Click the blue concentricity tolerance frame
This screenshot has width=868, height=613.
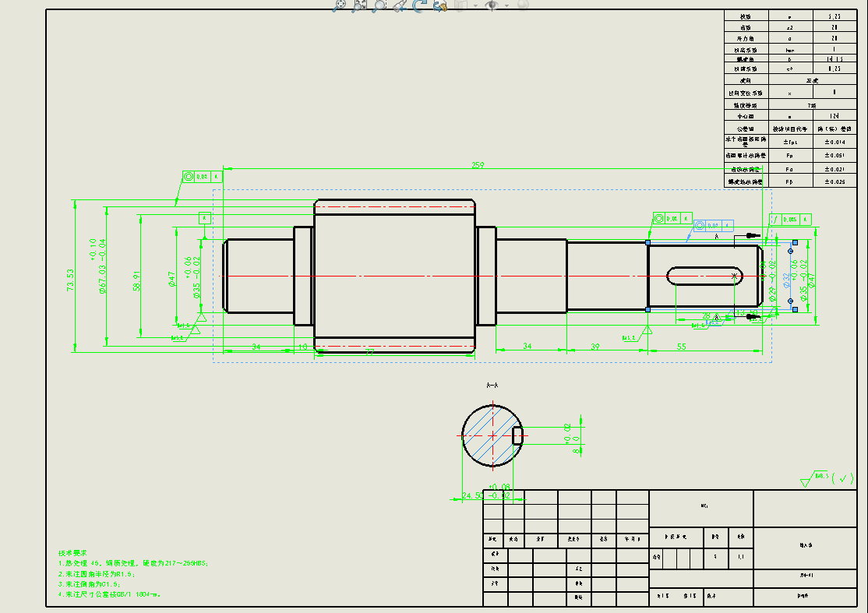[x=714, y=226]
